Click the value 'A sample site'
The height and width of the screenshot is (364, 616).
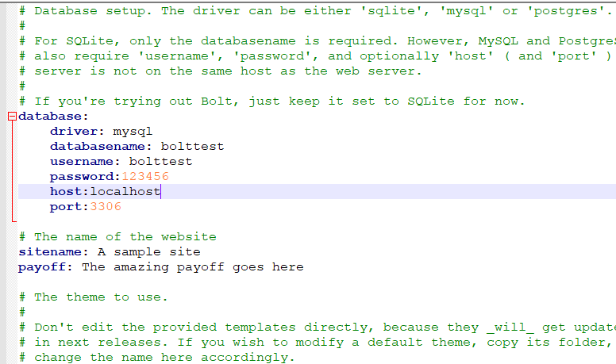pyautogui.click(x=149, y=252)
